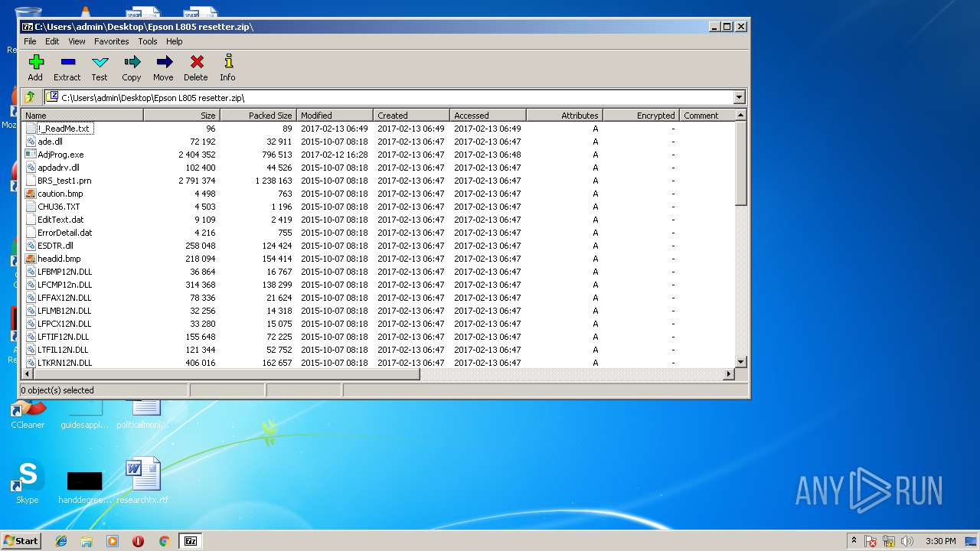Open Windows Explorer from taskbar
Viewport: 980px width, 551px height.
(x=87, y=541)
